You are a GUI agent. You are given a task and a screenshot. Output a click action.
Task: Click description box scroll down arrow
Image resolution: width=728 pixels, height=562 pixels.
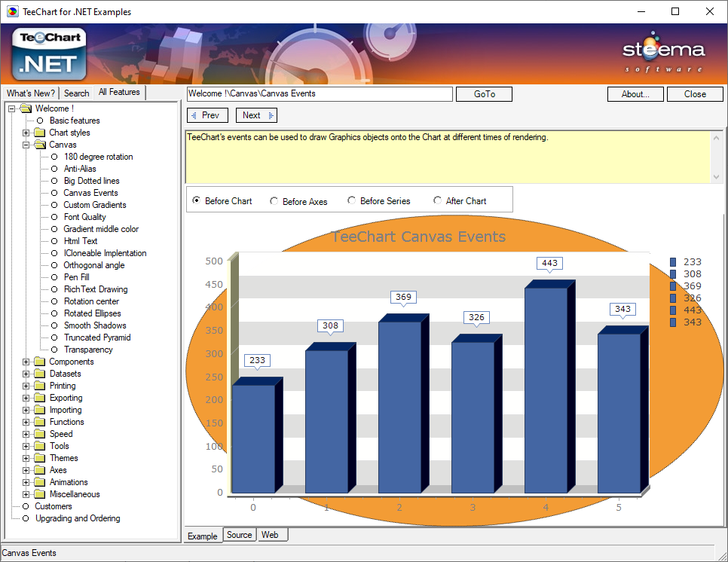pyautogui.click(x=717, y=177)
